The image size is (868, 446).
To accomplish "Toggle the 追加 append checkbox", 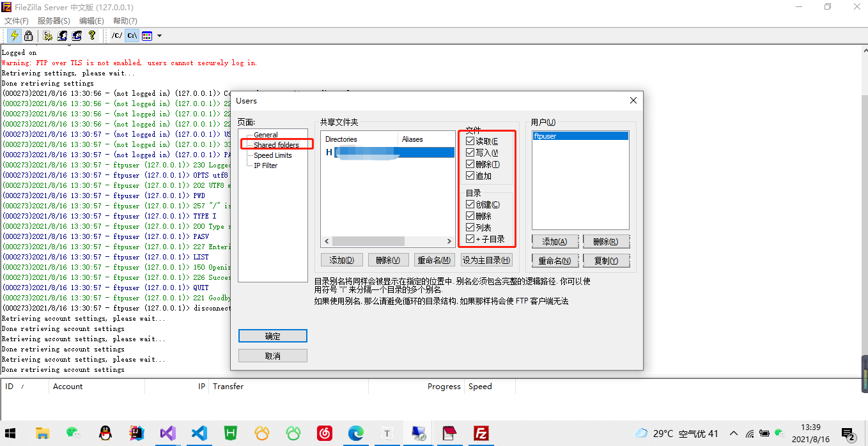I will tap(470, 176).
